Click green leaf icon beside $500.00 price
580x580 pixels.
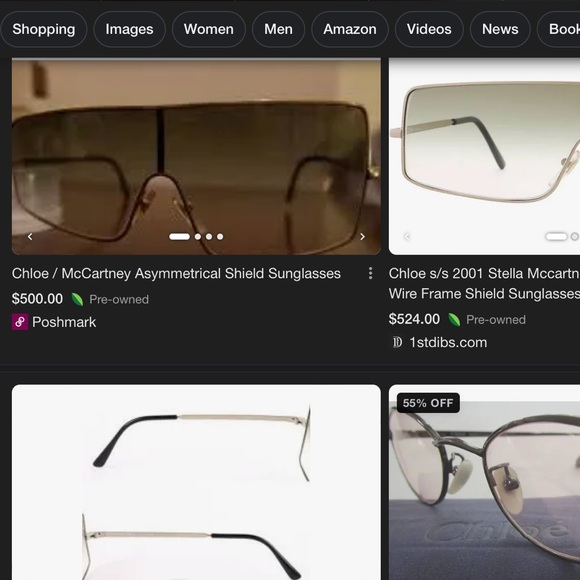(x=77, y=299)
